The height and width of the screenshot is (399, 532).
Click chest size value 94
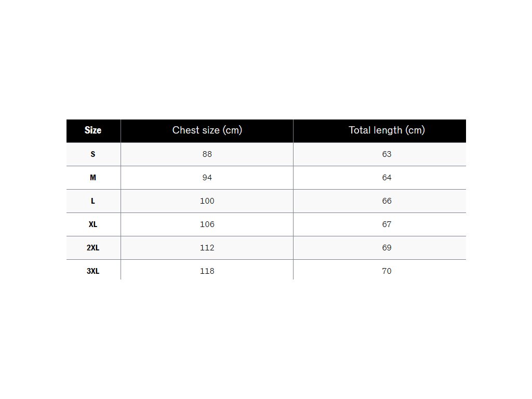pyautogui.click(x=207, y=178)
